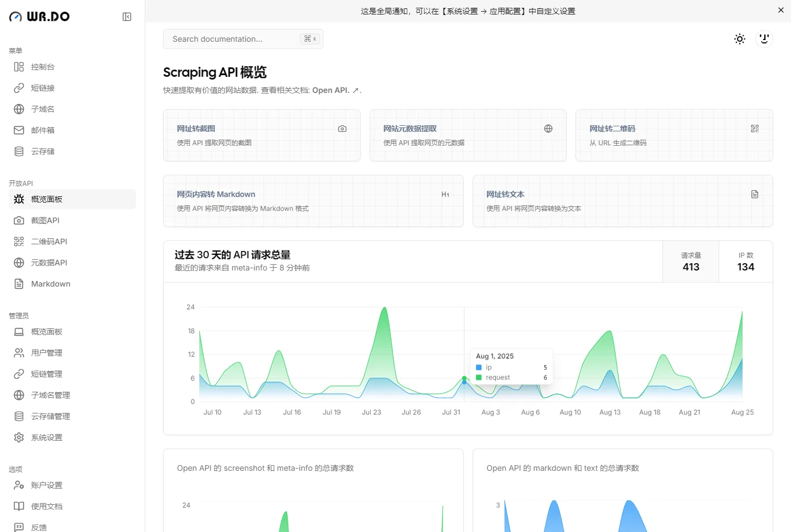791x532 pixels.
Task: Open the 网页内容转 Markdown card
Action: [x=313, y=201]
